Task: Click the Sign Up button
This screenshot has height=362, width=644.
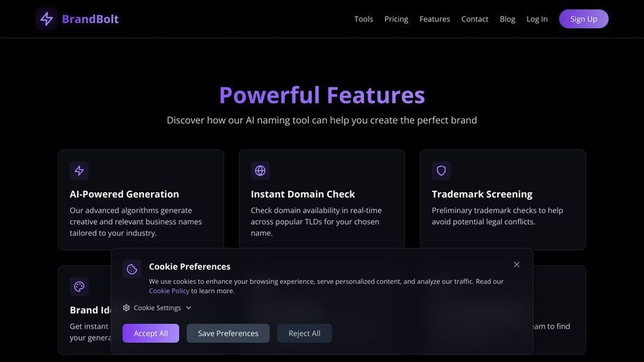Action: click(583, 19)
